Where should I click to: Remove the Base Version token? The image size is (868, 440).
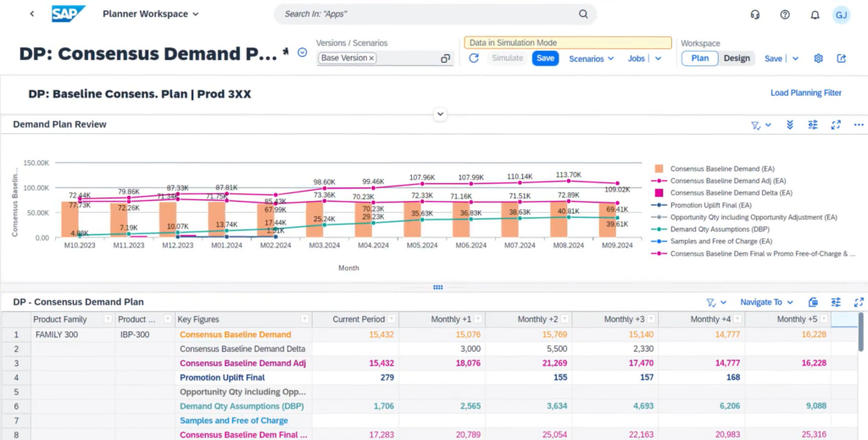tap(371, 58)
